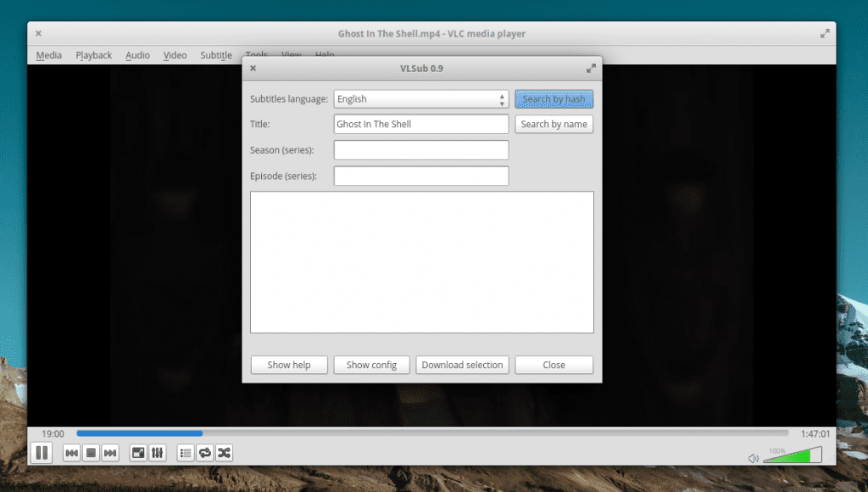Click the Show help button
This screenshot has height=492, width=868.
[x=289, y=365]
